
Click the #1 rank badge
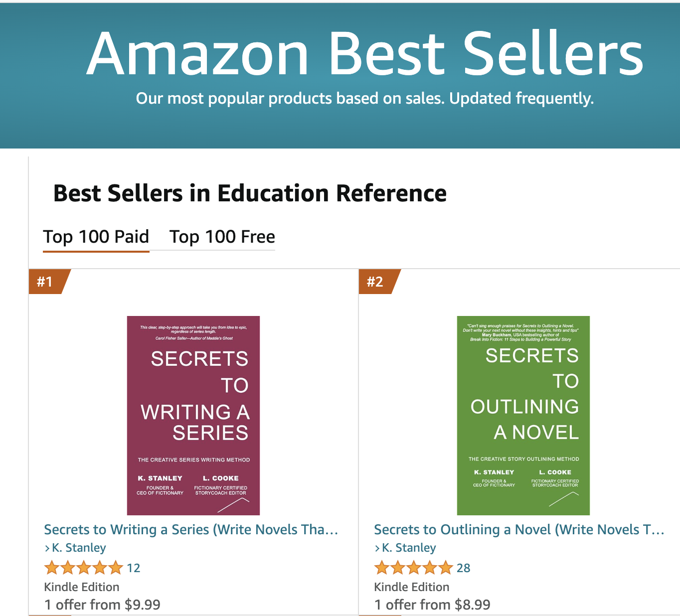[x=45, y=282]
